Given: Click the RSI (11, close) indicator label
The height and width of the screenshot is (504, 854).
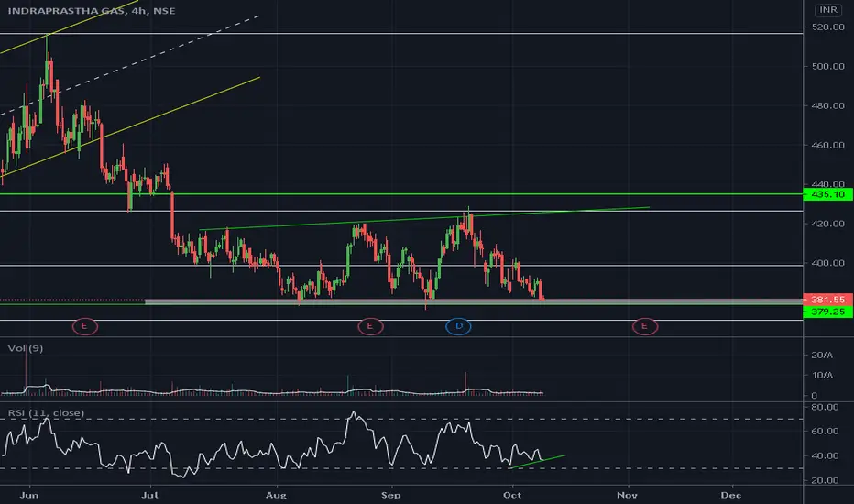Looking at the screenshot, I should click(47, 413).
